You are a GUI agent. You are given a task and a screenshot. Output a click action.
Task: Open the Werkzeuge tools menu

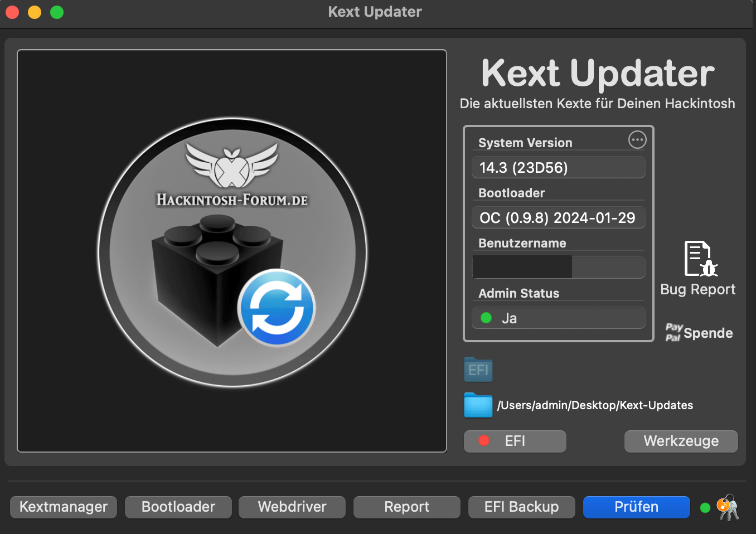tap(681, 441)
